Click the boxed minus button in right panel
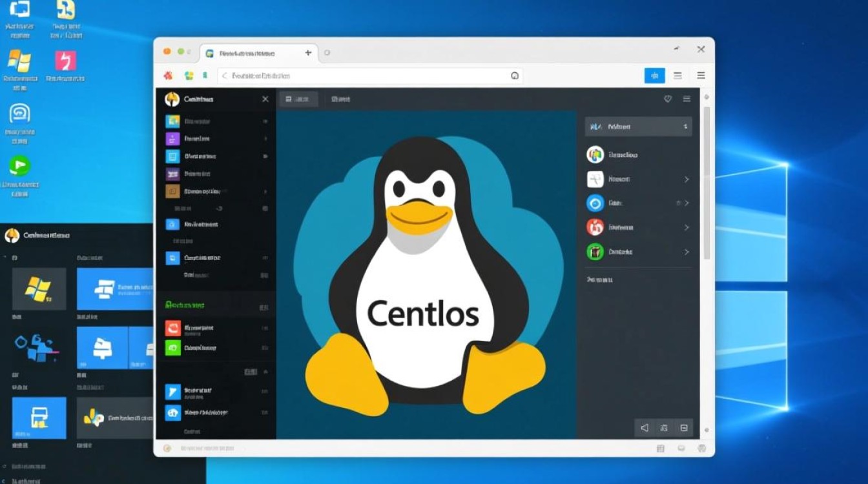This screenshot has width=868, height=484. click(684, 428)
